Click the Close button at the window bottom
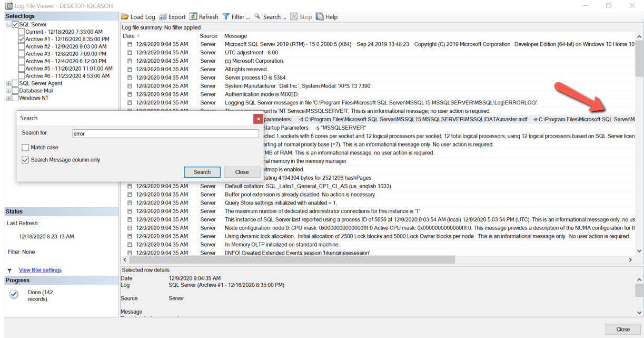This screenshot has width=644, height=338. [x=623, y=329]
